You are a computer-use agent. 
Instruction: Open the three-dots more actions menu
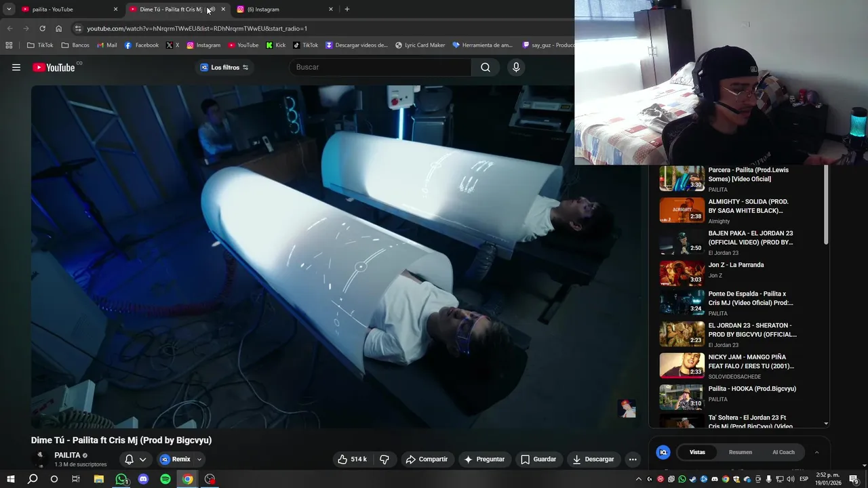[x=633, y=459]
